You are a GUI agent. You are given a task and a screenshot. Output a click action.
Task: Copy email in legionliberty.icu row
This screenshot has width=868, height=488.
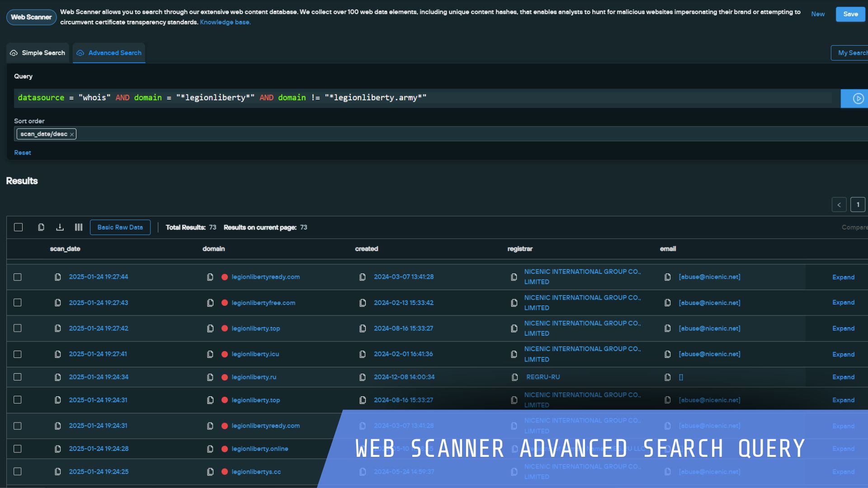coord(668,354)
